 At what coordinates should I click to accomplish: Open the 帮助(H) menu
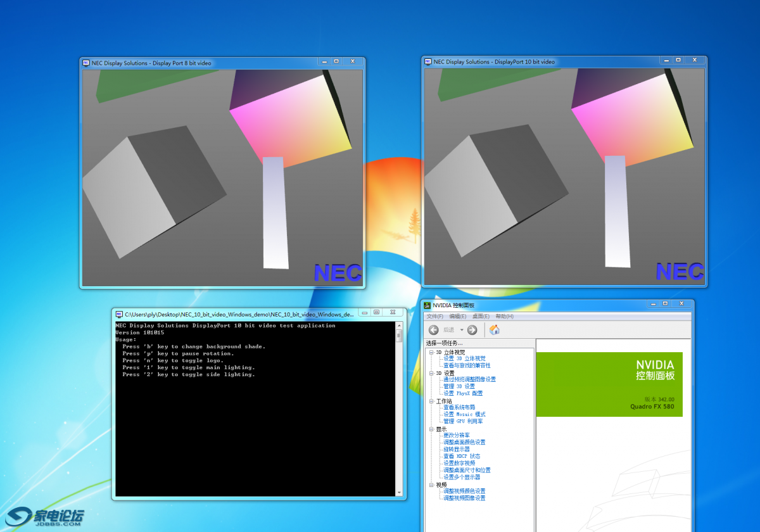pyautogui.click(x=504, y=317)
